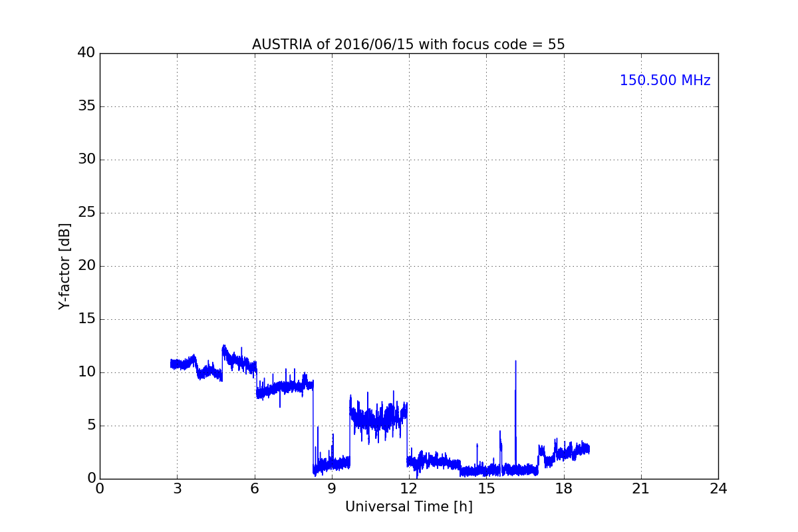Click the y-axis tick label '20'
This screenshot has width=798, height=532.
(86, 266)
